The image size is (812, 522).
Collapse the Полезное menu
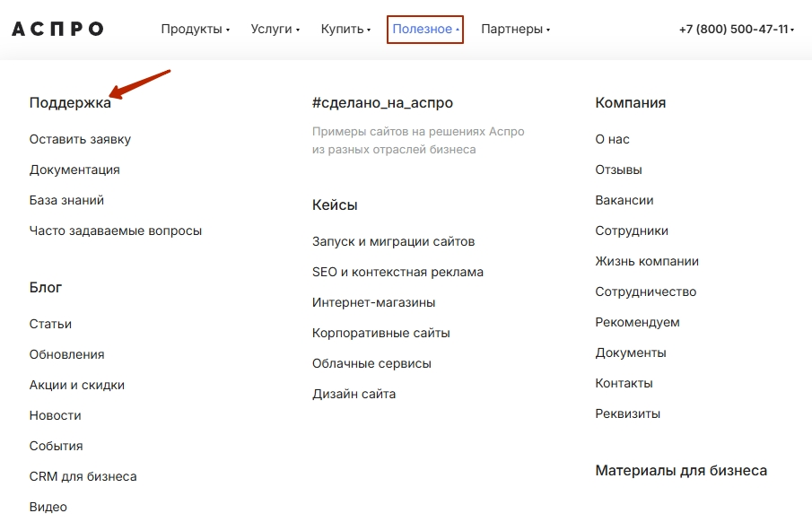coord(425,29)
